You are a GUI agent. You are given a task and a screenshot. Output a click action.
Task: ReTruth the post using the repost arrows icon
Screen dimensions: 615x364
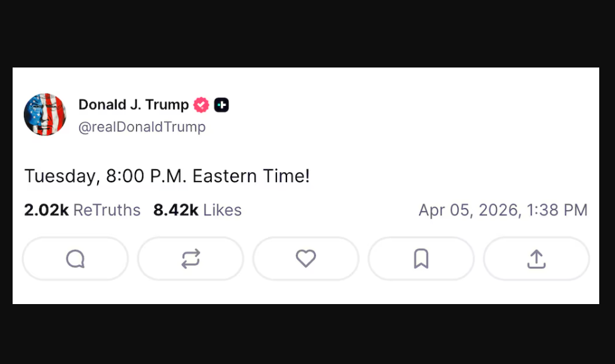point(190,259)
